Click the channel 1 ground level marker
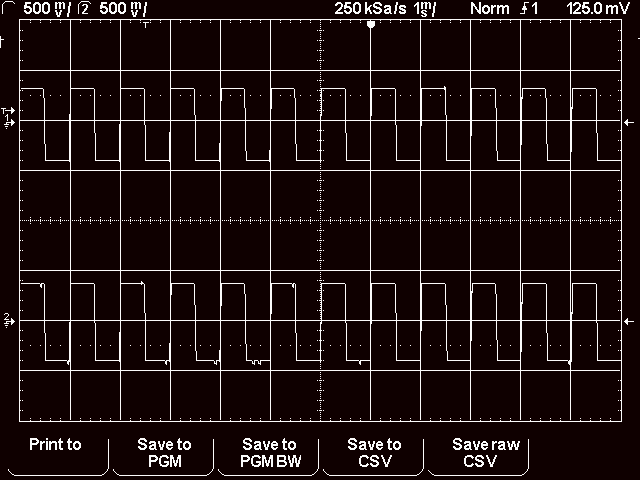This screenshot has height=480, width=640. click(9, 121)
